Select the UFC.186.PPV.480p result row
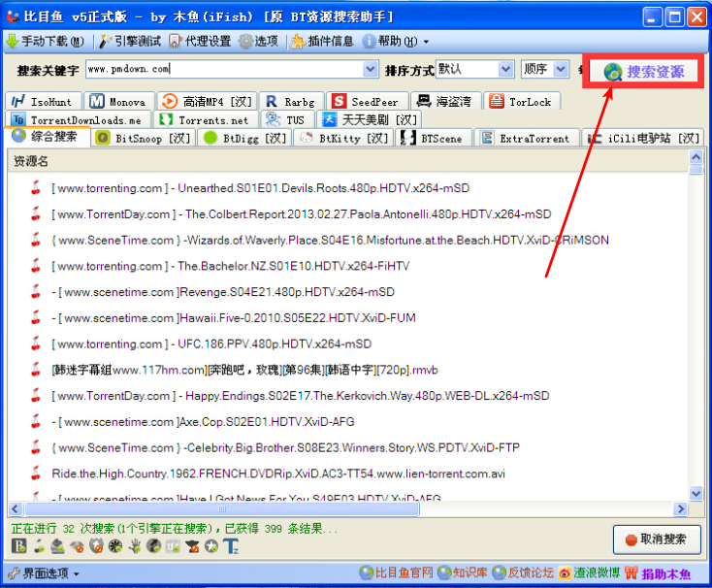 pyautogui.click(x=211, y=343)
